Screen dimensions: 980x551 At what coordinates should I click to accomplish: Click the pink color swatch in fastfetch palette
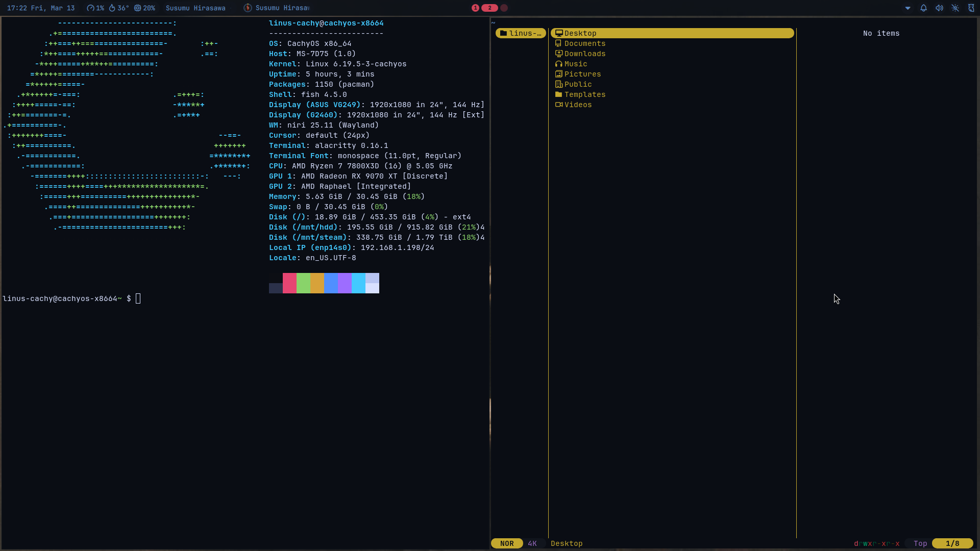pyautogui.click(x=289, y=283)
